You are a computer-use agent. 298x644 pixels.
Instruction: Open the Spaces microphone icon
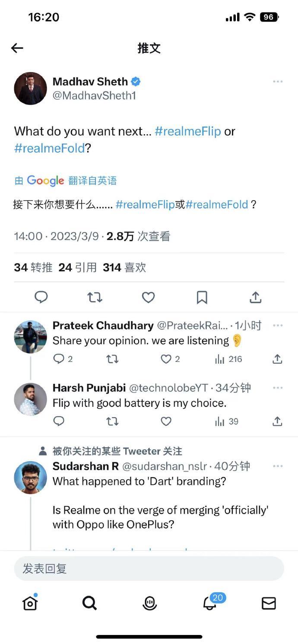coord(149,603)
